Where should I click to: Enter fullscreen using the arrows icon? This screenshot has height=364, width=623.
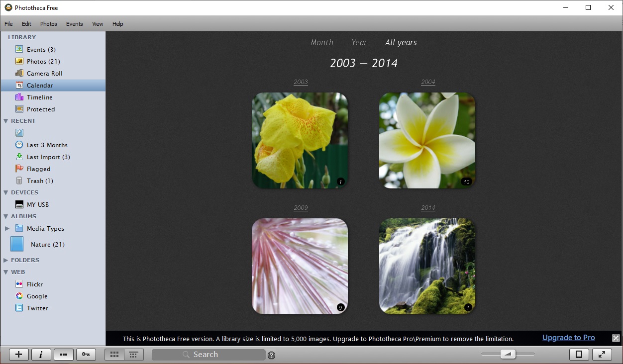click(603, 354)
